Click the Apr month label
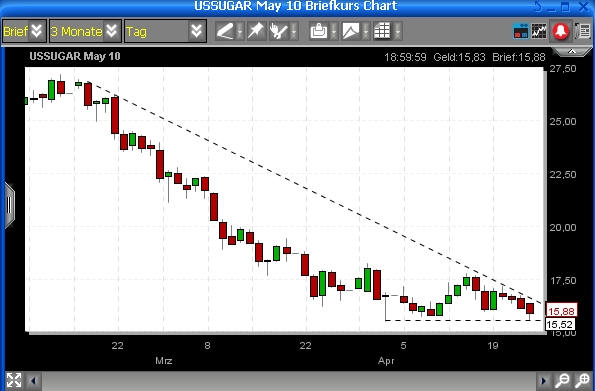The height and width of the screenshot is (391, 595). pyautogui.click(x=386, y=360)
